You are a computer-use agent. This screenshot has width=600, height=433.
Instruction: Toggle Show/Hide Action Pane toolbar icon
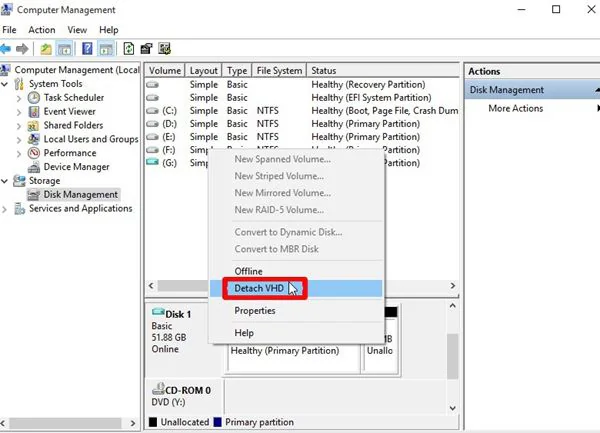(x=106, y=49)
